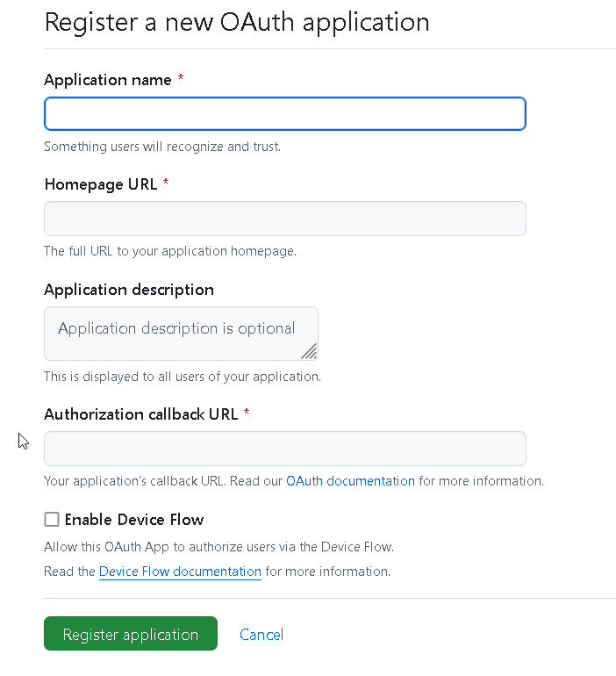Click the description textarea resize handle

[310, 352]
